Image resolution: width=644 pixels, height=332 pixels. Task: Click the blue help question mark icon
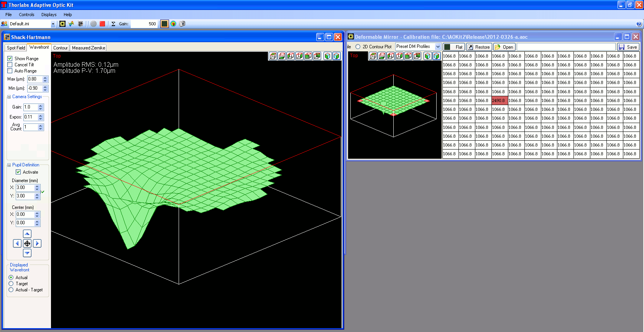639,24
